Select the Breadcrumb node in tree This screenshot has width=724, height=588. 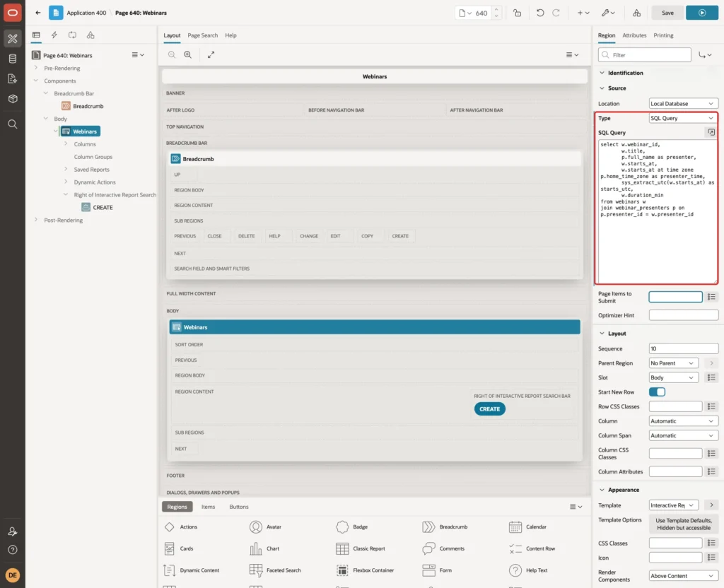click(x=83, y=106)
